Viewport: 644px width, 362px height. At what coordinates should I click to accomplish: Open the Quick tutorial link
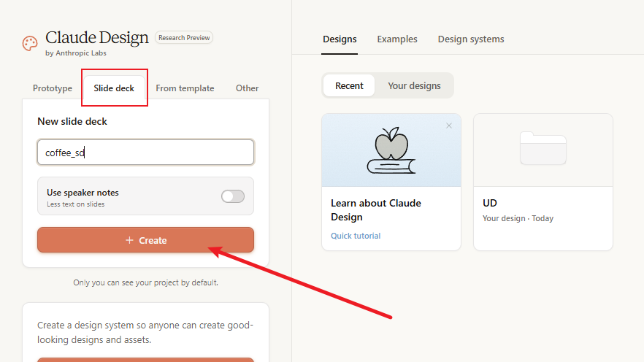coord(356,236)
